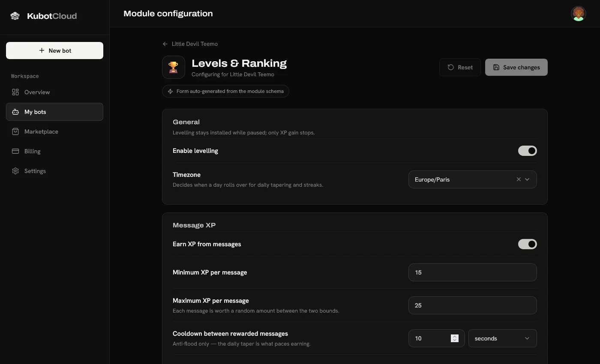
Task: Open the user avatar menu
Action: point(578,14)
